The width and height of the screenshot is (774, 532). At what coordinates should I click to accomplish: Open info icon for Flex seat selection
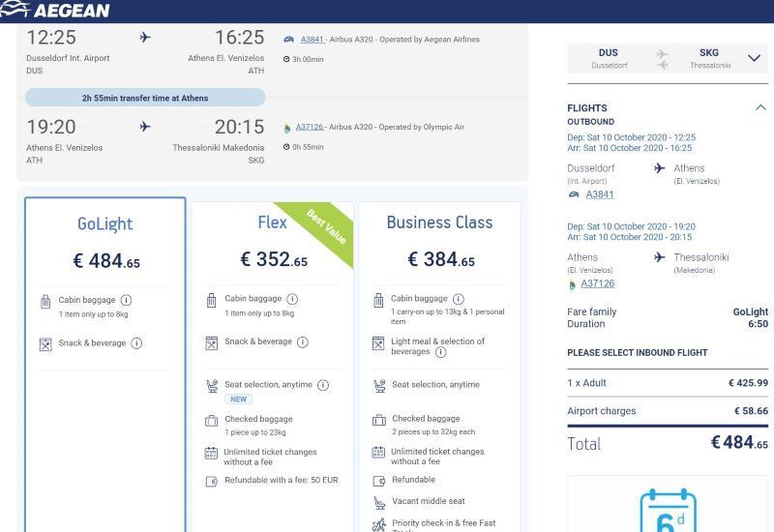click(x=323, y=385)
